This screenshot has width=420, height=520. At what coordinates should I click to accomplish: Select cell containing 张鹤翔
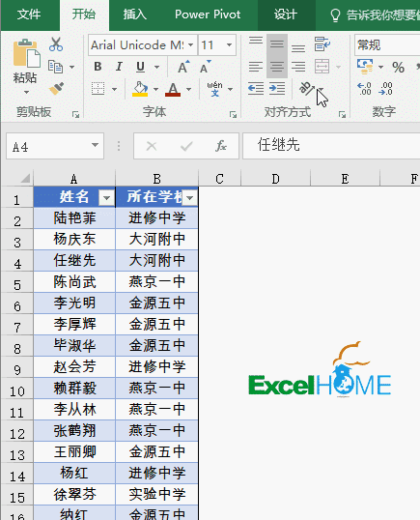coord(74,430)
